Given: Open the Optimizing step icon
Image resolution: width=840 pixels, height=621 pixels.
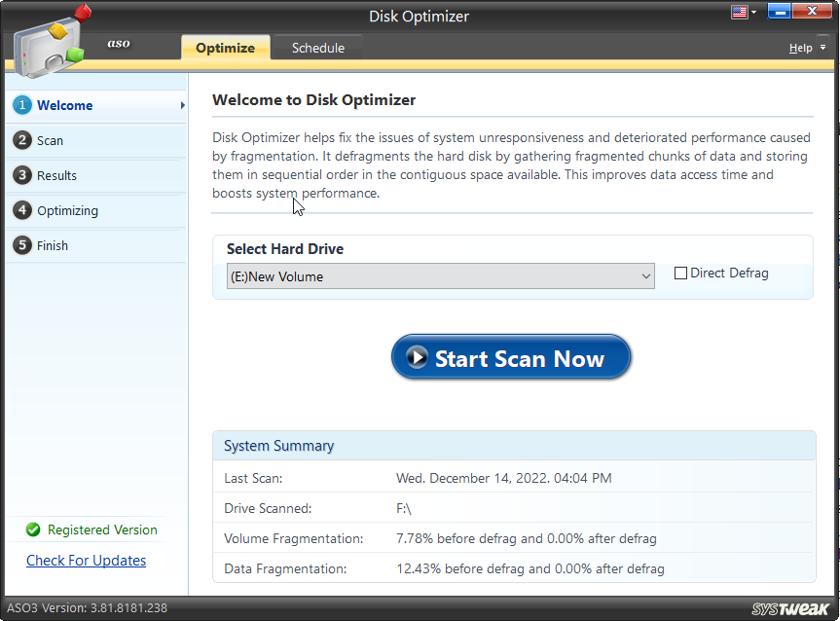Looking at the screenshot, I should pyautogui.click(x=21, y=210).
